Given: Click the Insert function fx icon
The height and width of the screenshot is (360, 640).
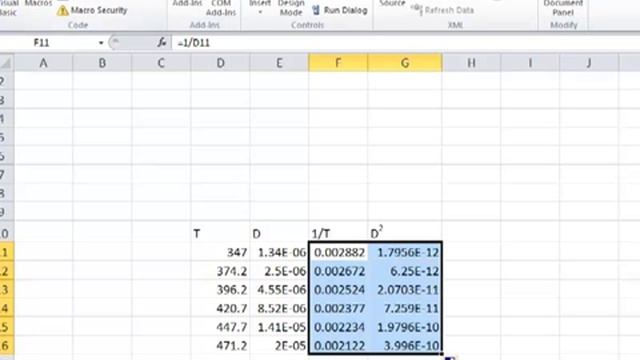Looking at the screenshot, I should [162, 42].
